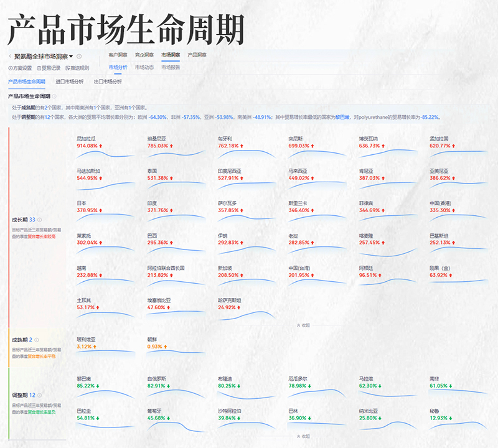Click the info icon next to 聚氨酯全球市场洞察 title
This screenshot has height=448, width=498.
(x=79, y=57)
